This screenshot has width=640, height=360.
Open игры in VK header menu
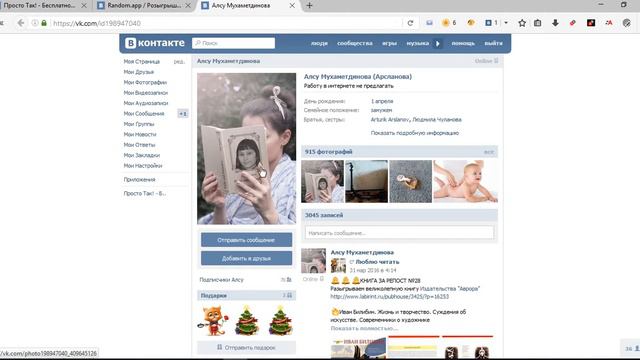[389, 43]
